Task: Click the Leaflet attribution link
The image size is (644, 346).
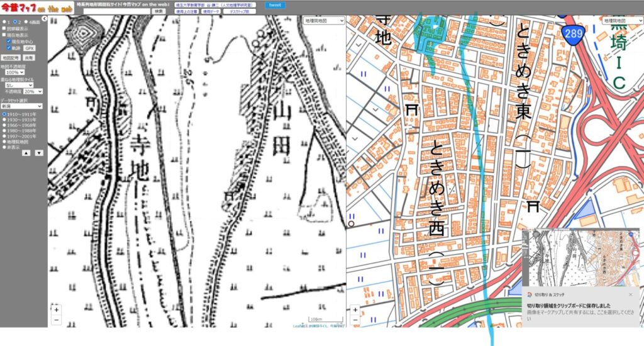Action: click(299, 326)
